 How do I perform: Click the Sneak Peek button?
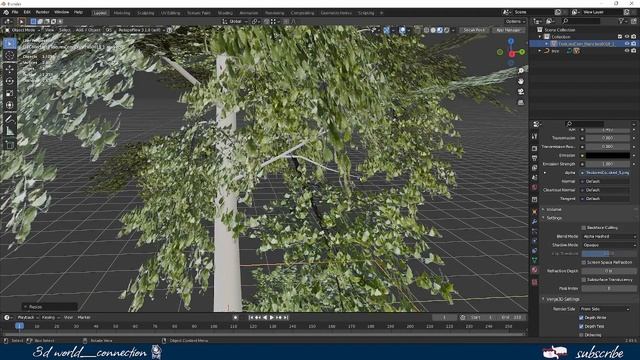pyautogui.click(x=474, y=30)
